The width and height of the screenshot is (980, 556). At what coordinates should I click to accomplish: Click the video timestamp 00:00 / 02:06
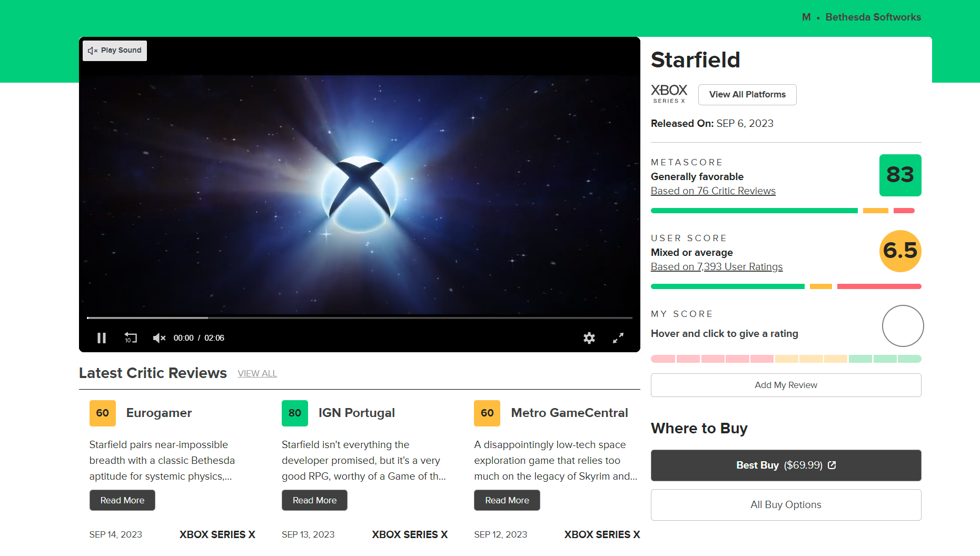click(199, 338)
